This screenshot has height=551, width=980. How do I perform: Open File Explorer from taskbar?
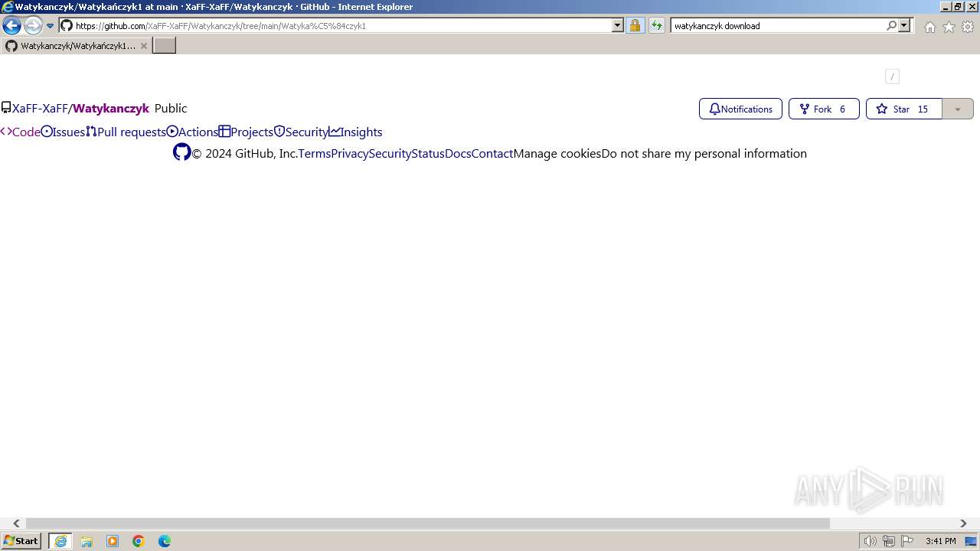pos(87,541)
